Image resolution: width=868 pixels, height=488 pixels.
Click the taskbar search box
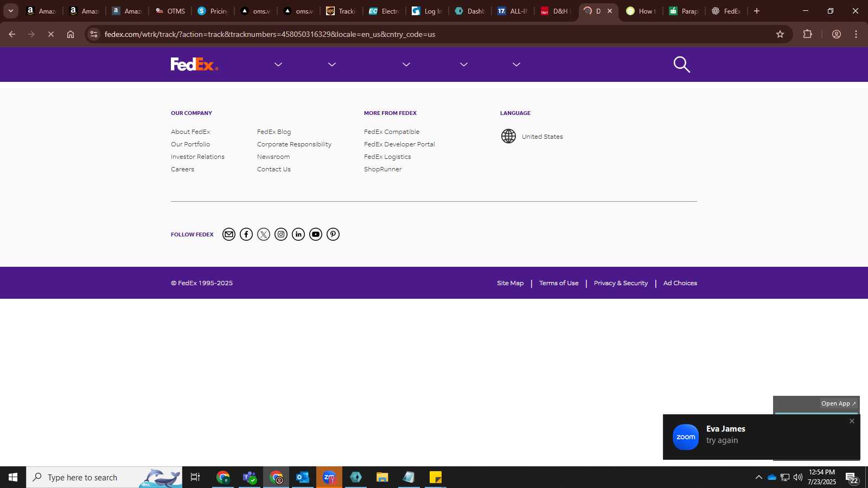(104, 477)
